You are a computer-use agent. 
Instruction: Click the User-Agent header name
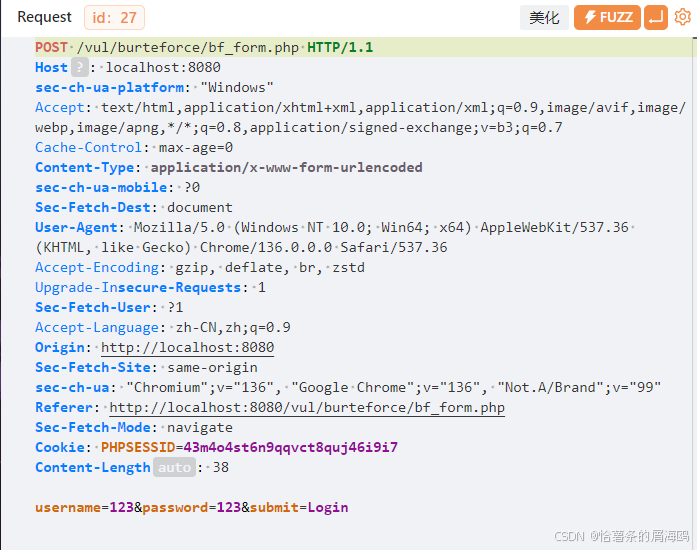[76, 227]
